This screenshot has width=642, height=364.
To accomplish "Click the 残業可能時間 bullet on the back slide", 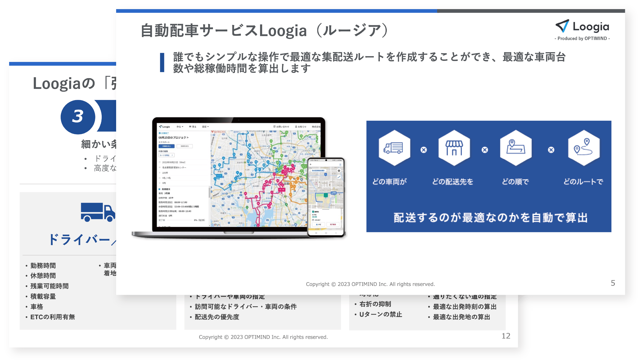I will (49, 286).
